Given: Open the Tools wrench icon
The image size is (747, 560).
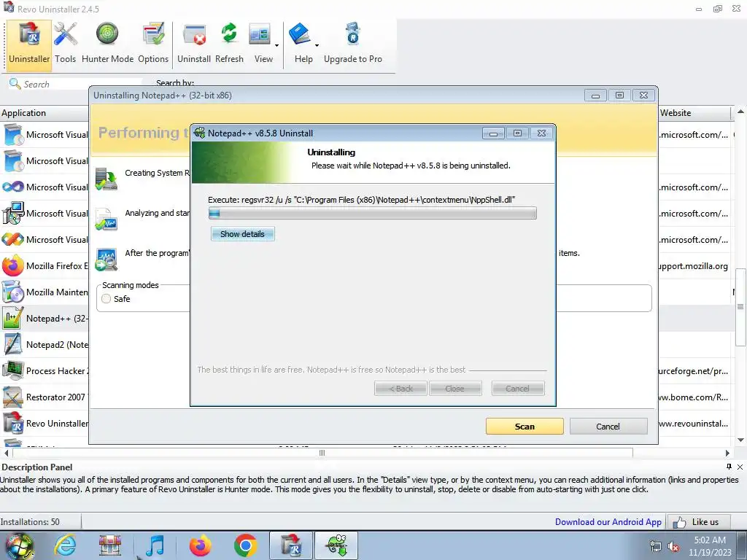Looking at the screenshot, I should point(65,34).
